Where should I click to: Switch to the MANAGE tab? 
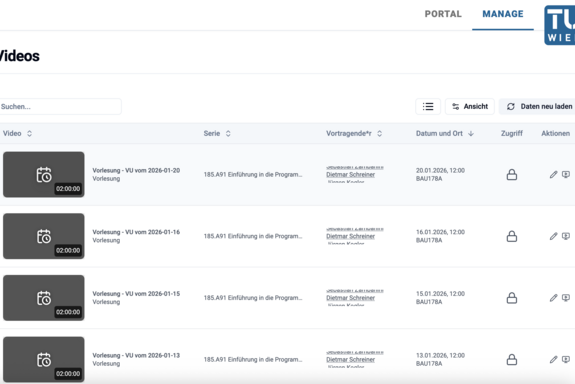coord(503,14)
